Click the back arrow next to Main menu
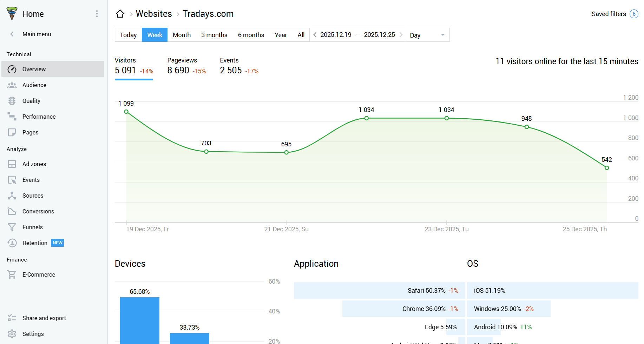The width and height of the screenshot is (644, 344). click(x=12, y=34)
